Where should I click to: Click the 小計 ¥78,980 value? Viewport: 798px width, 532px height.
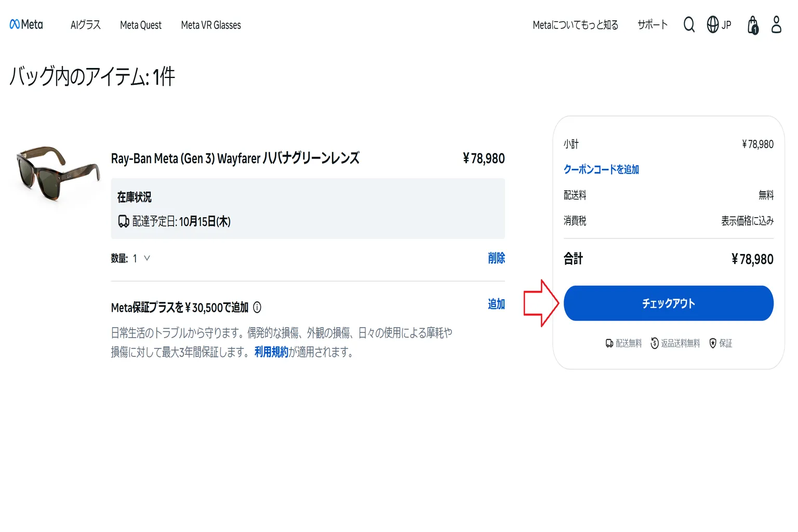[758, 144]
